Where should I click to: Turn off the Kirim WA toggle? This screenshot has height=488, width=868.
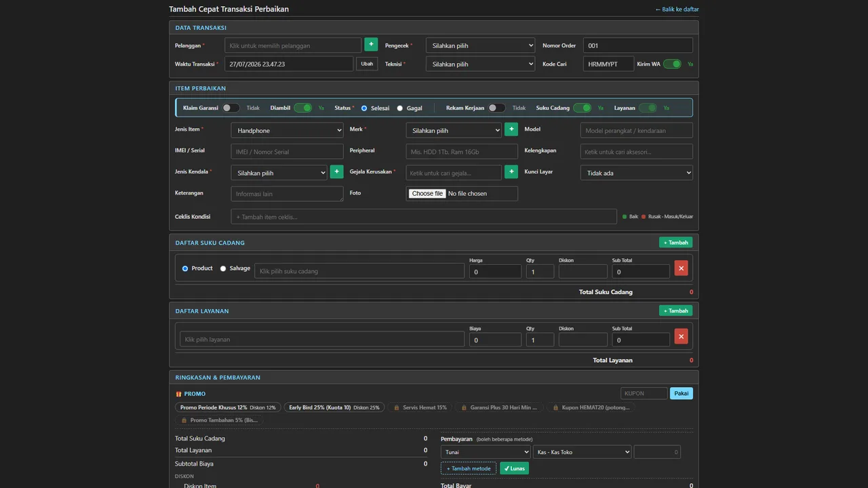click(x=672, y=64)
